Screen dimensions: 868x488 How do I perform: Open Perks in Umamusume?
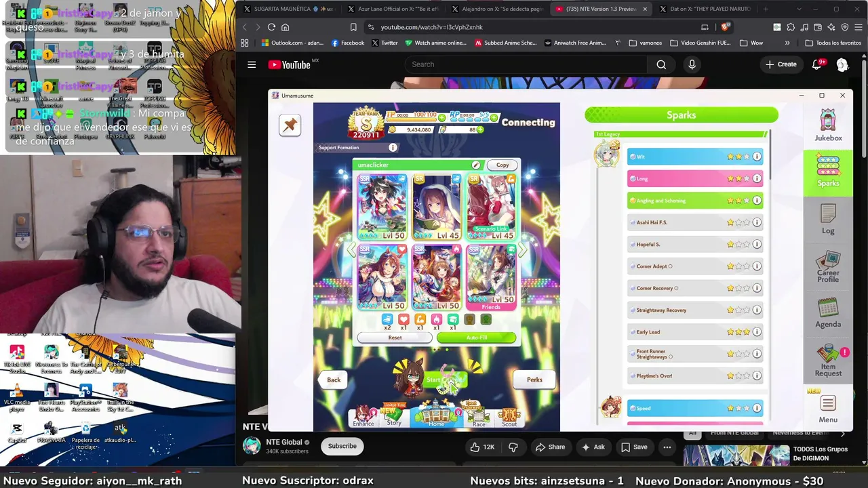(534, 380)
